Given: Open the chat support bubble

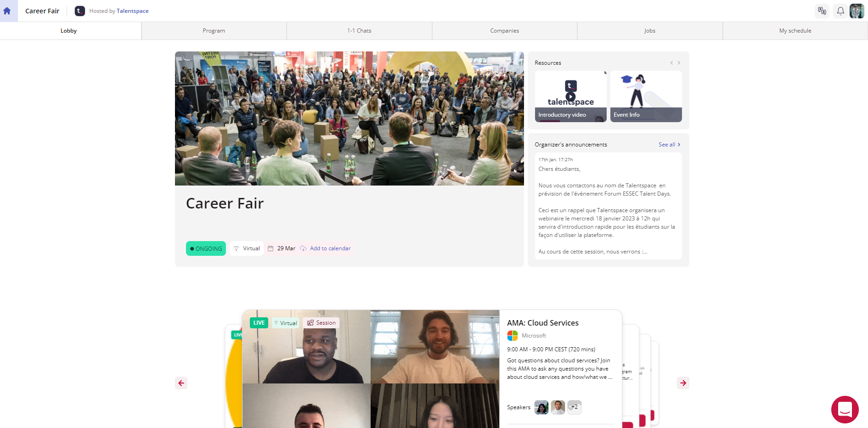Looking at the screenshot, I should coord(845,410).
